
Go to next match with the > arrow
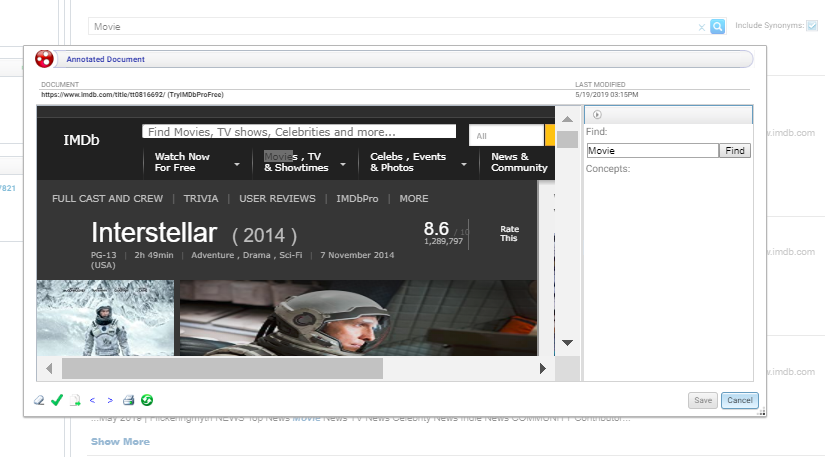110,400
